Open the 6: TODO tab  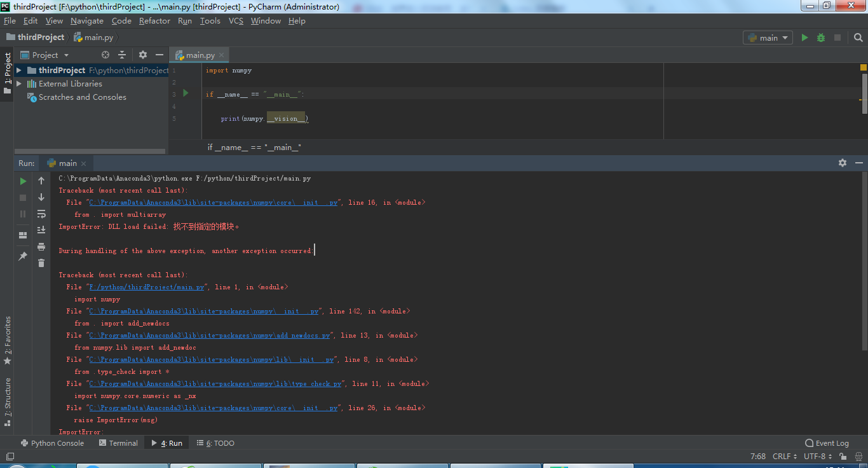[x=215, y=443]
